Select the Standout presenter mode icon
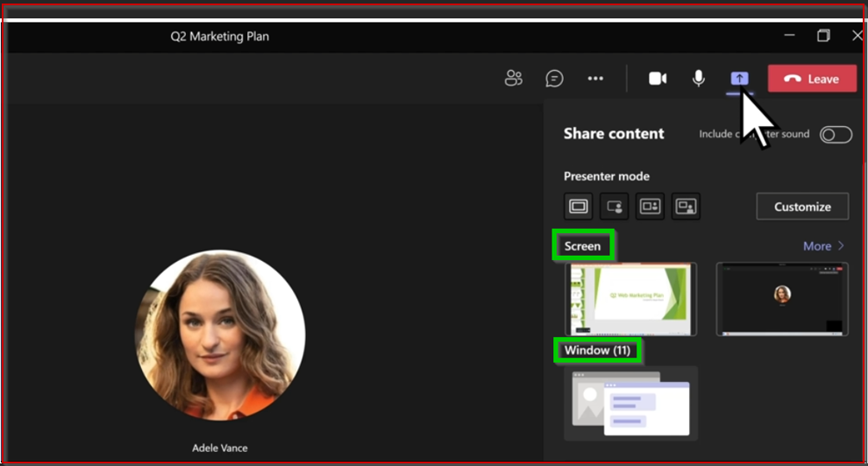The width and height of the screenshot is (868, 466). (x=615, y=207)
